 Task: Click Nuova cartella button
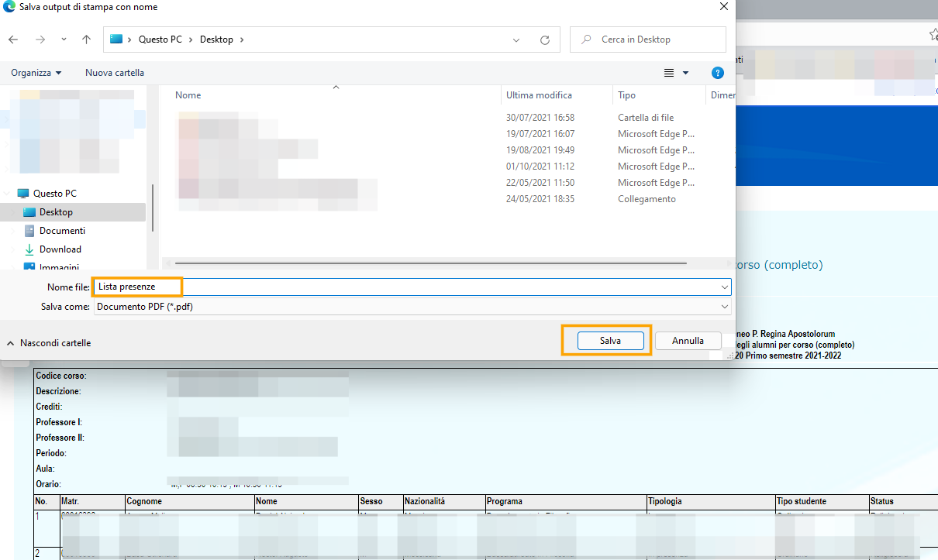(115, 73)
